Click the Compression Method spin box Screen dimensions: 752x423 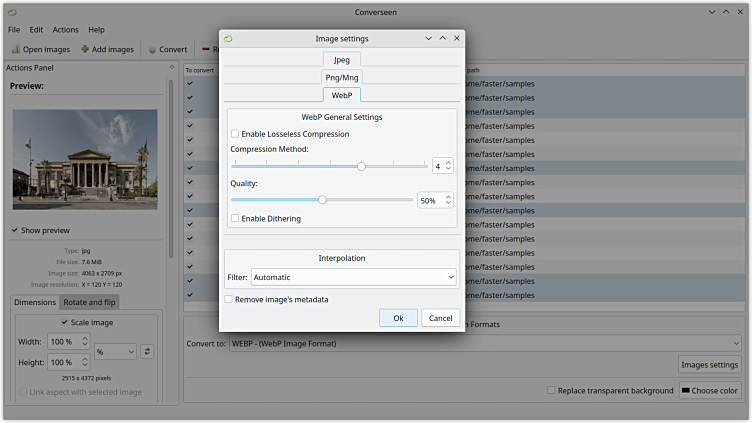[x=442, y=166]
